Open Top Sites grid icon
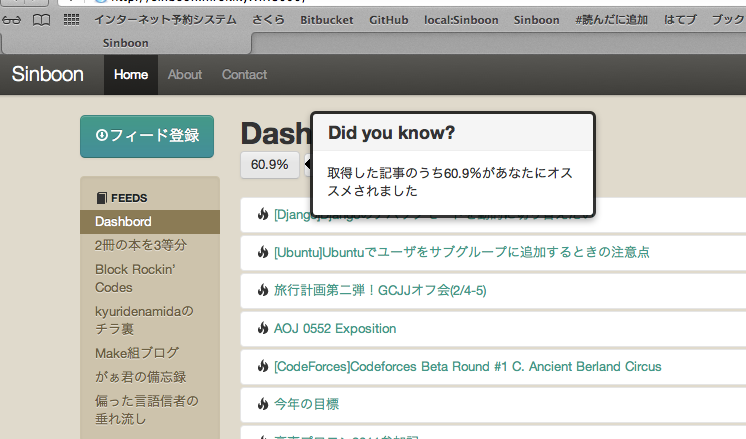Image resolution: width=746 pixels, height=439 pixels. coord(71,20)
